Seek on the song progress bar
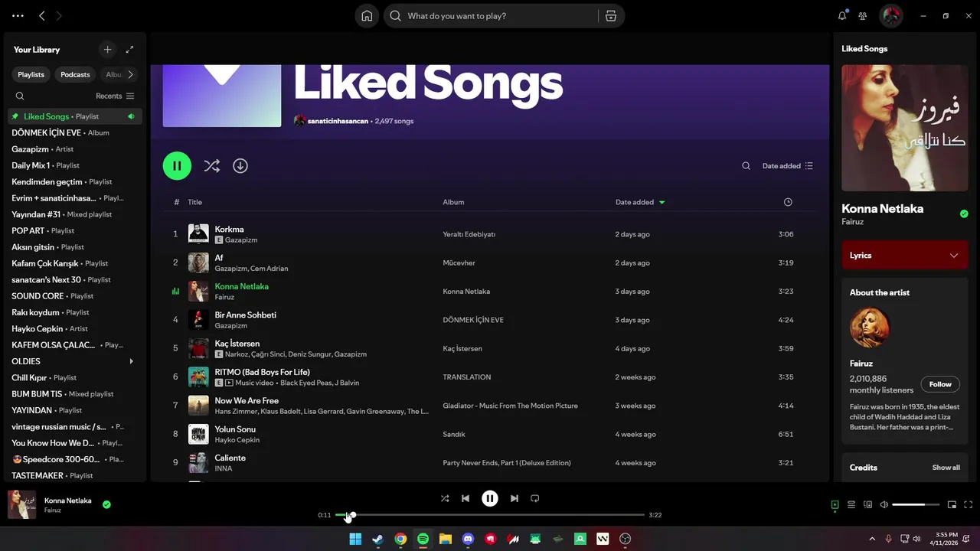 (x=490, y=515)
